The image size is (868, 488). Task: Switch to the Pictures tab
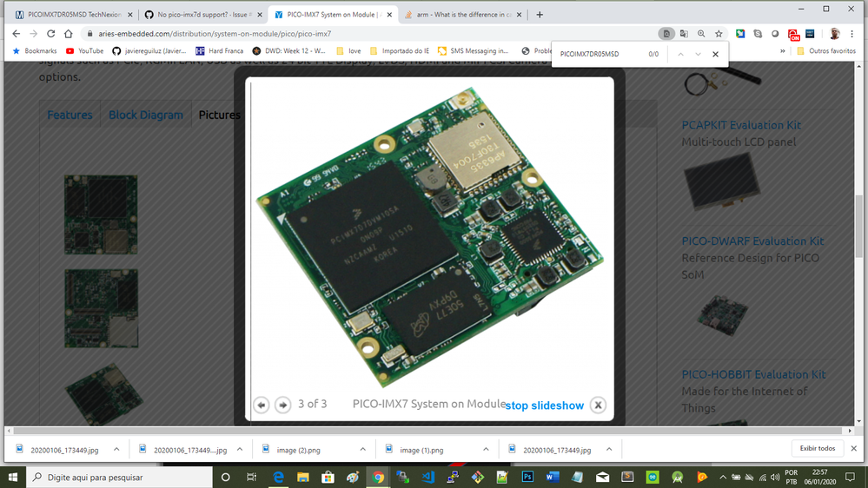219,115
